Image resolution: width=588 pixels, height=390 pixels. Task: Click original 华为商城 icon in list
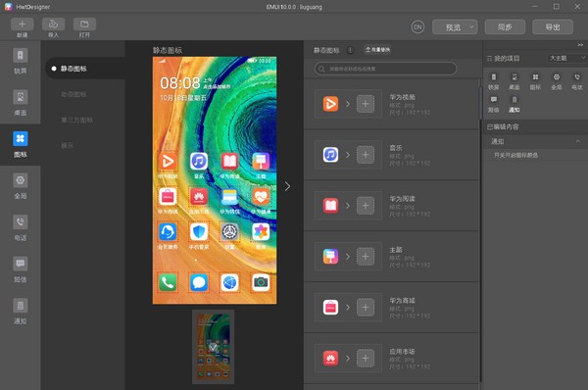coord(330,308)
